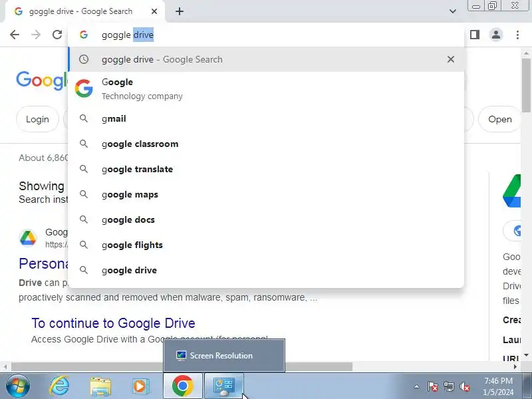532x399 pixels.
Task: Click the Google Drive favicon in the first result
Action: [x=28, y=237]
